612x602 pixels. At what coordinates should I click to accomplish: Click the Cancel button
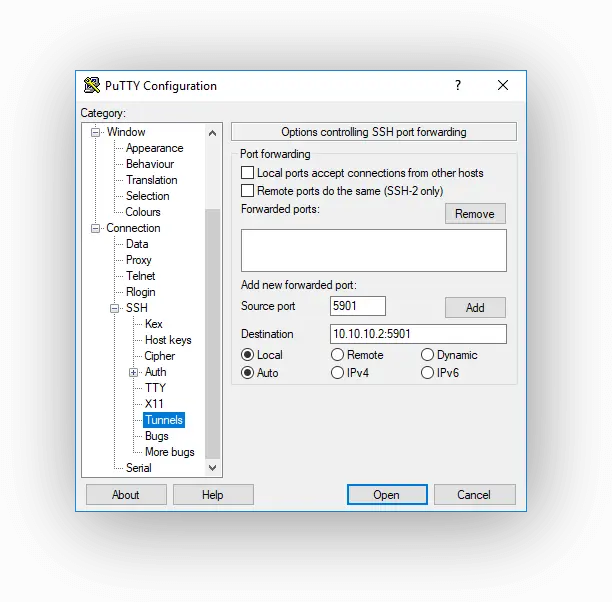(x=475, y=495)
